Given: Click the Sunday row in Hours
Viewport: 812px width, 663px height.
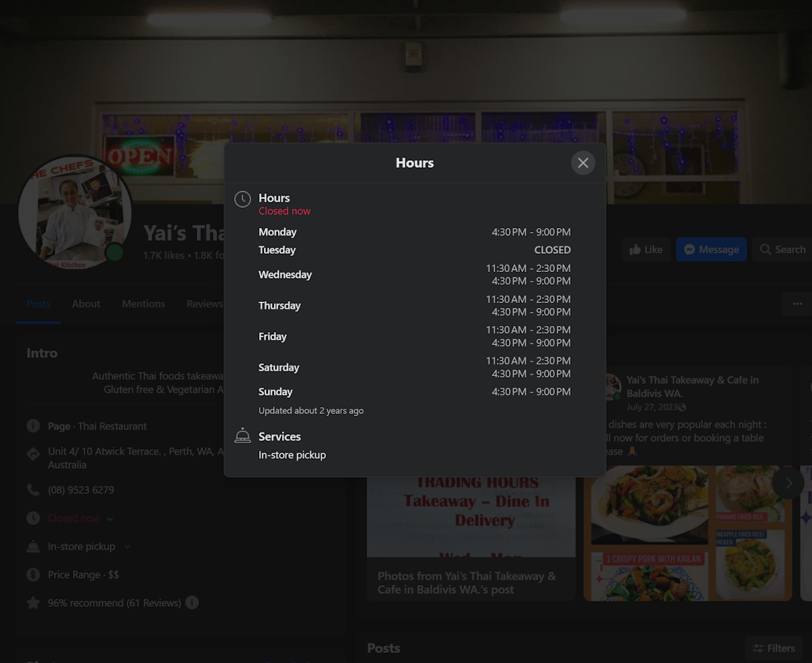Looking at the screenshot, I should 414,392.
